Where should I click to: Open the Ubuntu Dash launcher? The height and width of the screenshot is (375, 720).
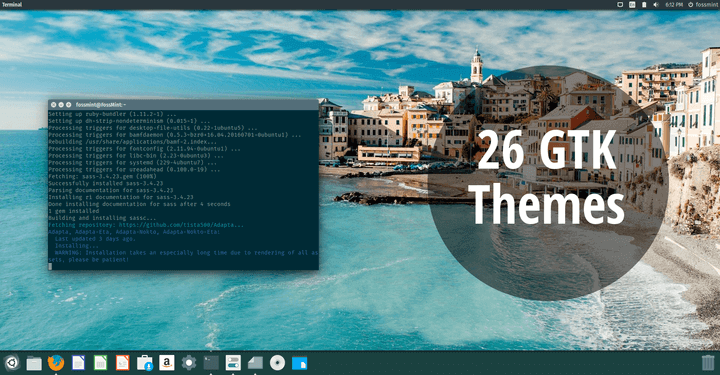click(x=11, y=363)
